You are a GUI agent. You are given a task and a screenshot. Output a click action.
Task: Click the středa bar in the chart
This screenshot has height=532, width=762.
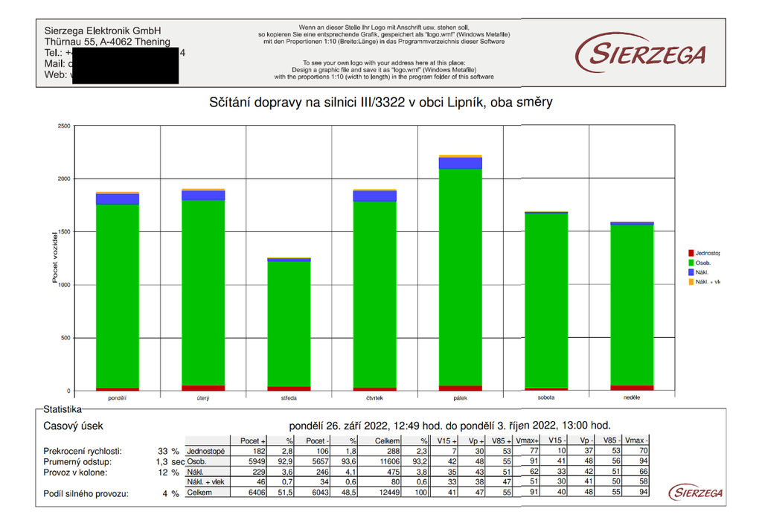(x=289, y=324)
